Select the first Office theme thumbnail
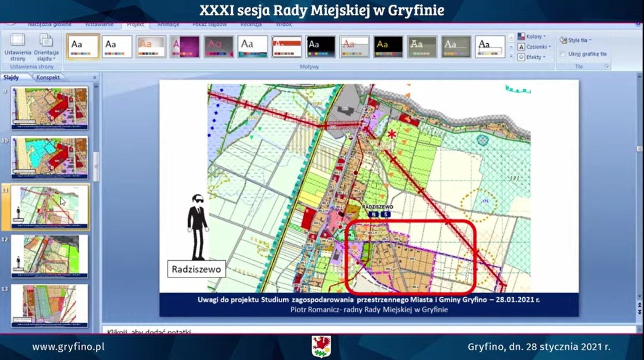 tap(83, 46)
